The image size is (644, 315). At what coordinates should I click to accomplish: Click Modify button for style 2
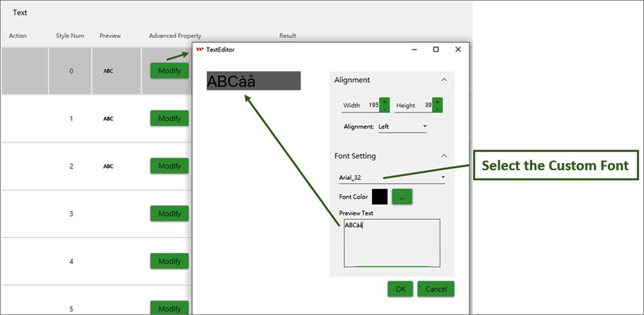point(169,166)
